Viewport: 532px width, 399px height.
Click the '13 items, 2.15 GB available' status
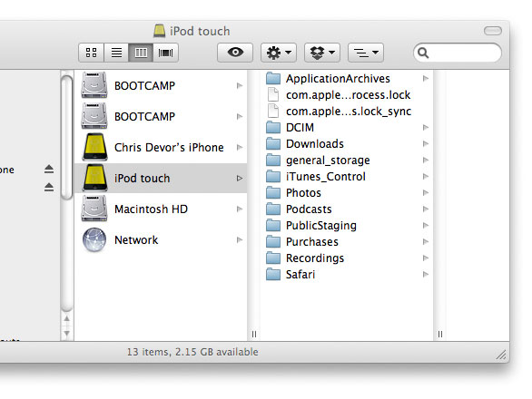coord(192,352)
